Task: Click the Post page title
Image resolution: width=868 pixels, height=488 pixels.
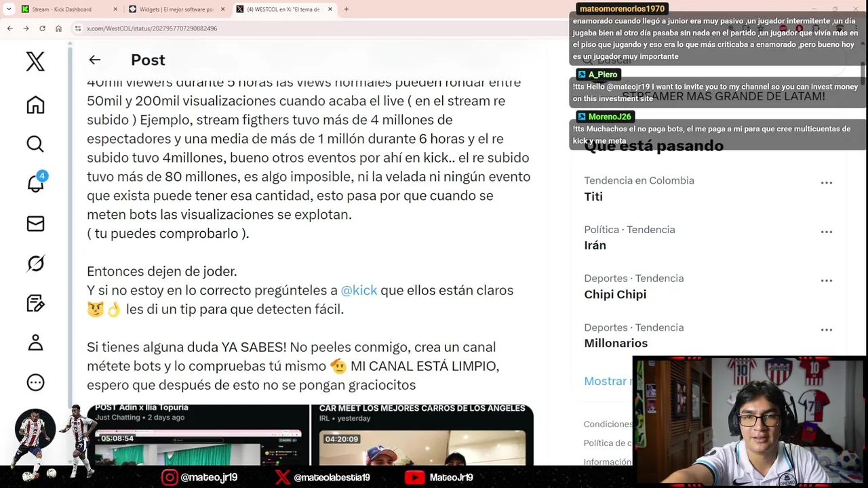Action: click(x=148, y=60)
